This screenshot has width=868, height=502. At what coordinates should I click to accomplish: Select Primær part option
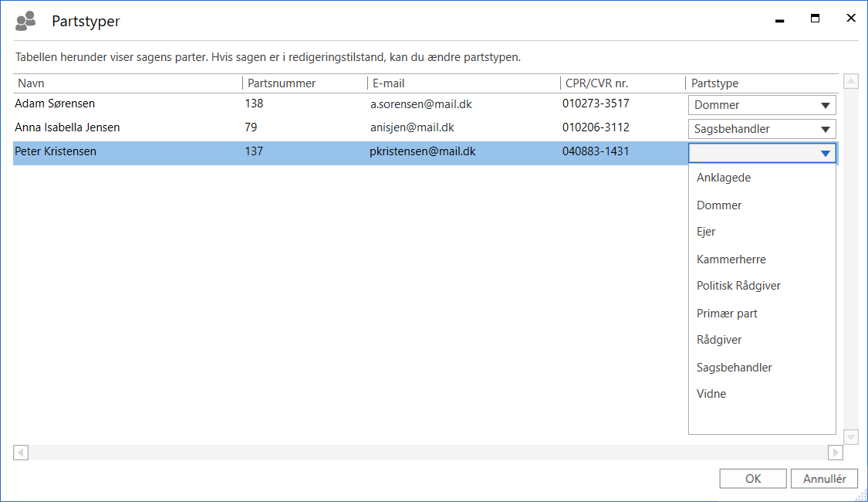click(x=727, y=314)
